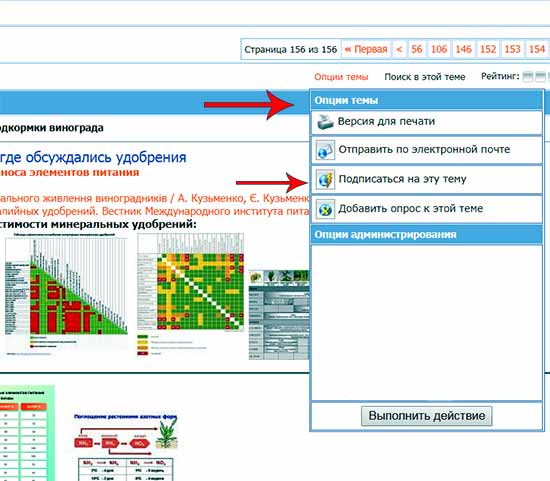Go to « Первая page link

tap(366, 49)
